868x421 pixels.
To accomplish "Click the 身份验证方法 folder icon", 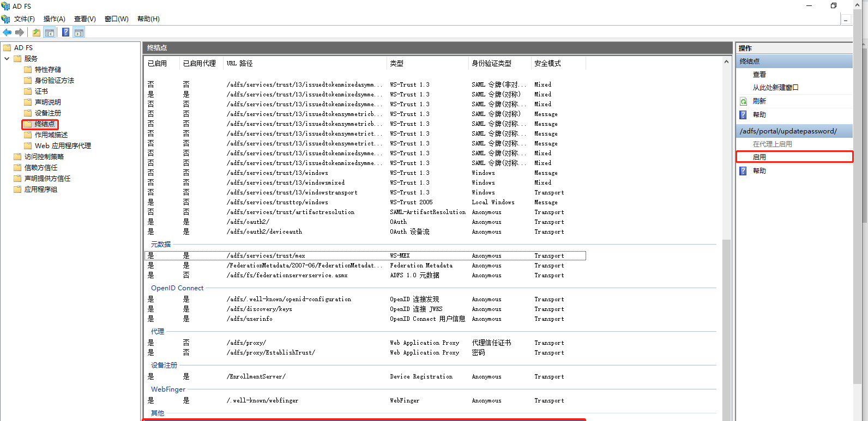I will click(28, 81).
